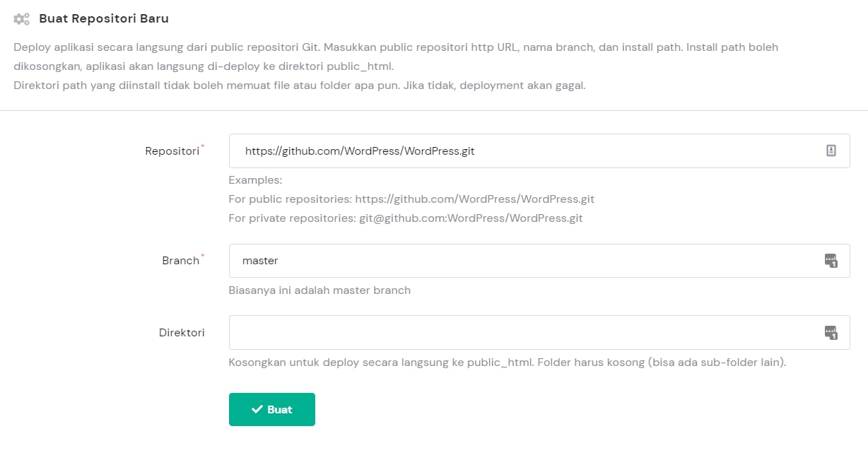
Task: Select the empty Direktori input field
Action: click(523, 332)
